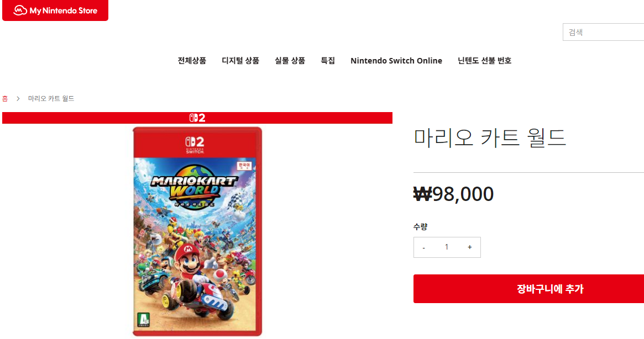Click the 마리오 카트 월드 product title
This screenshot has width=644, height=339.
coord(490,138)
